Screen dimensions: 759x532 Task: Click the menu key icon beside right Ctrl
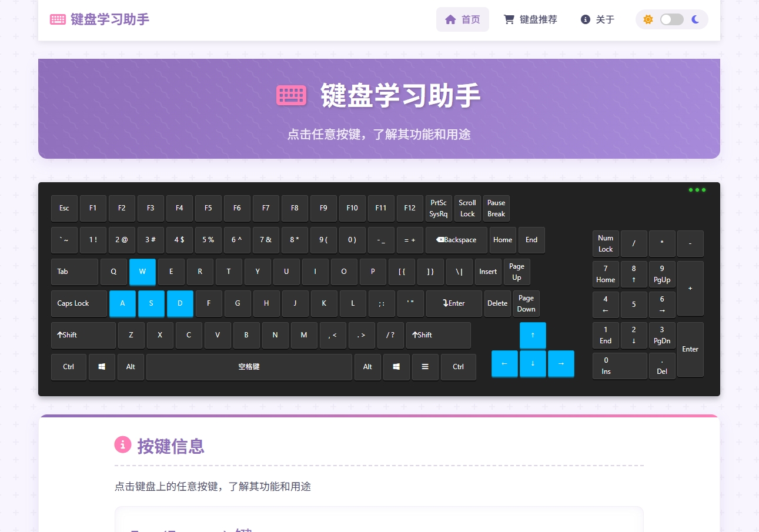coord(425,366)
